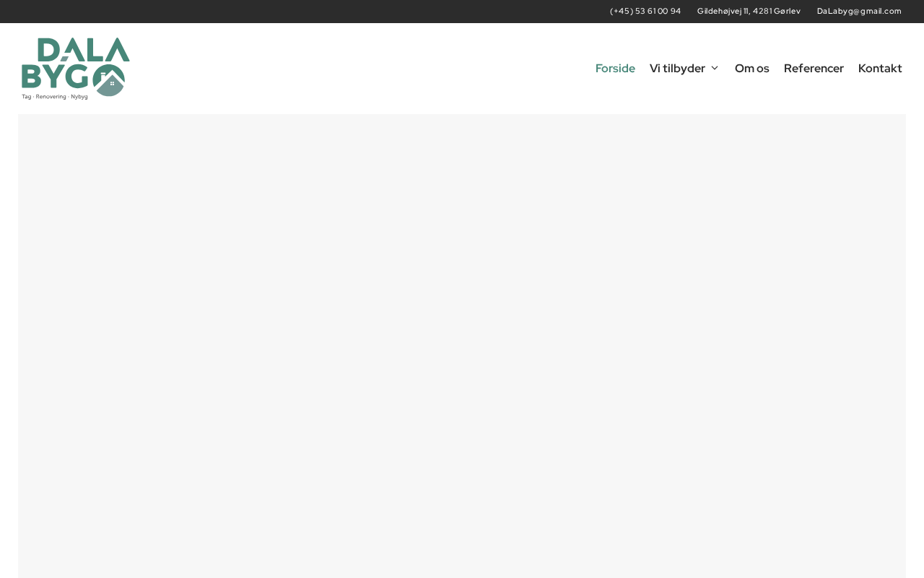Open the Referencer page
Image resolution: width=924 pixels, height=578 pixels.
(x=814, y=69)
